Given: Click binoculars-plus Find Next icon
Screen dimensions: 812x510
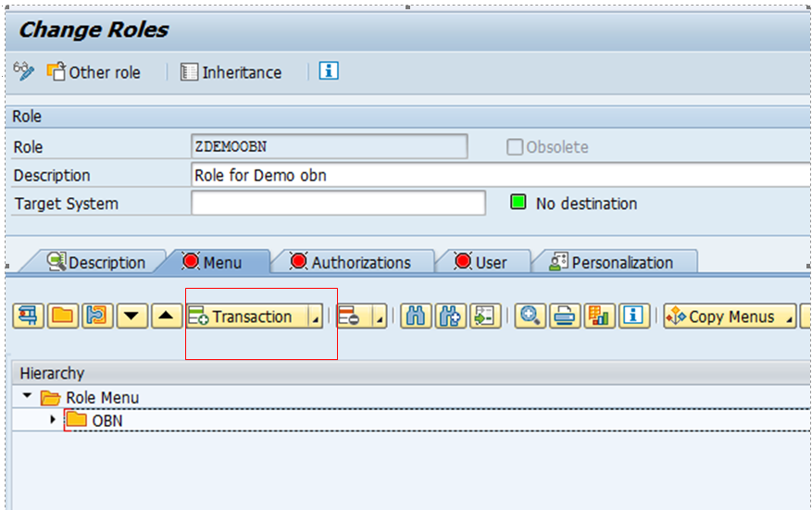Looking at the screenshot, I should click(x=451, y=316).
